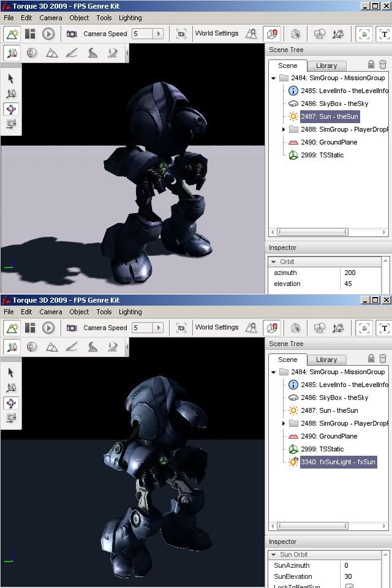Viewport: 392px width, 588px height.
Task: Select the arrow tool in the top window's left toolbar
Action: click(x=11, y=78)
